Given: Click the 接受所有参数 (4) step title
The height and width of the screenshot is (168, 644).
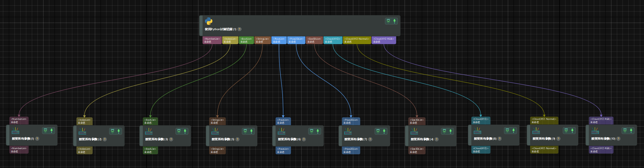Looking at the screenshot, I should point(422,139).
